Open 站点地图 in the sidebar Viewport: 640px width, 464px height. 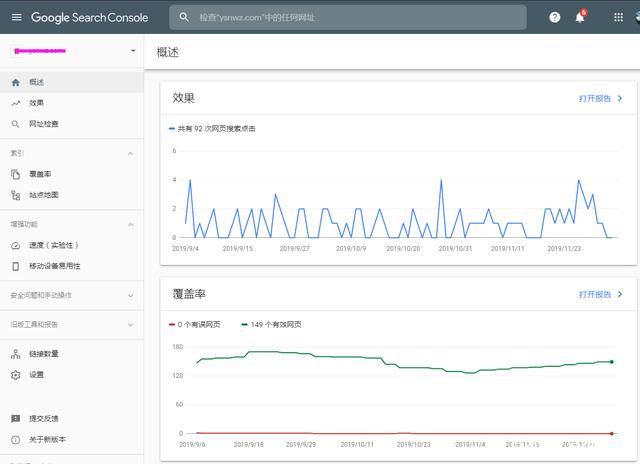71,195
